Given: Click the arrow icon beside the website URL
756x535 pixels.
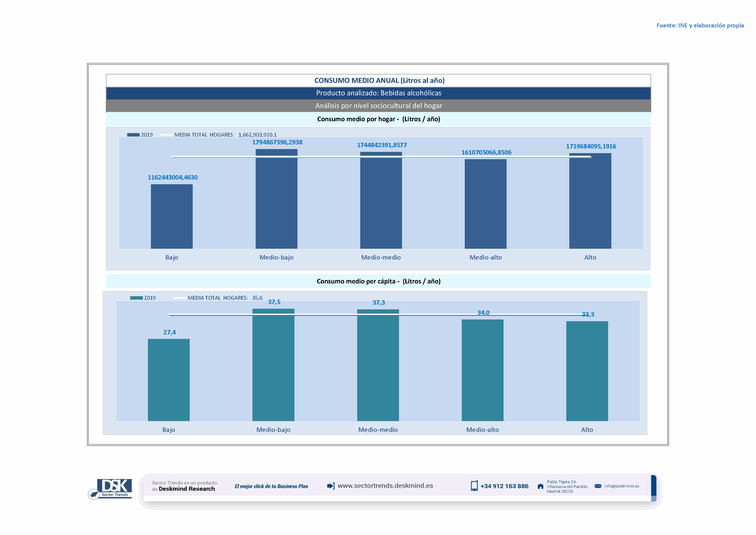Looking at the screenshot, I should coord(331,486).
